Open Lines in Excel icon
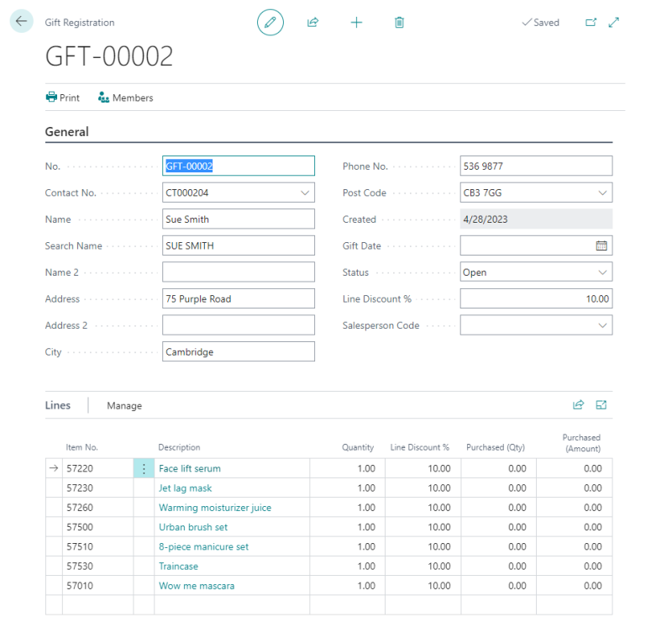This screenshot has height=617, width=672. point(601,404)
